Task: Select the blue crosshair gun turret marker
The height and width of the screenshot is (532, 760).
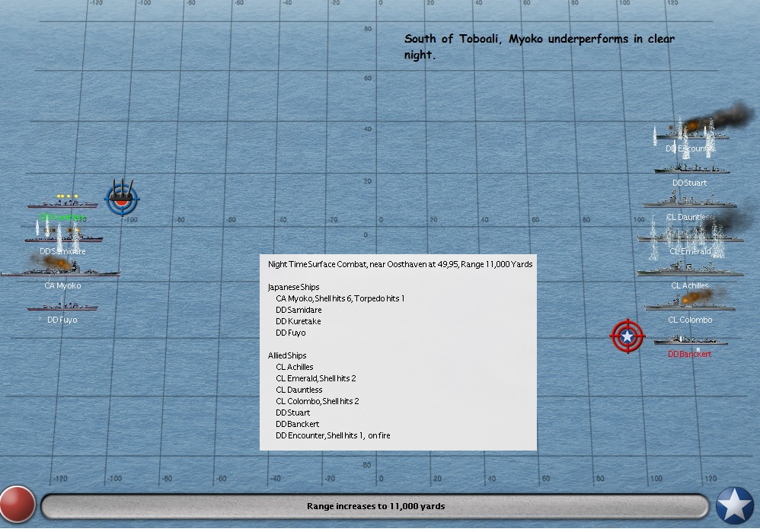Action: point(122,198)
